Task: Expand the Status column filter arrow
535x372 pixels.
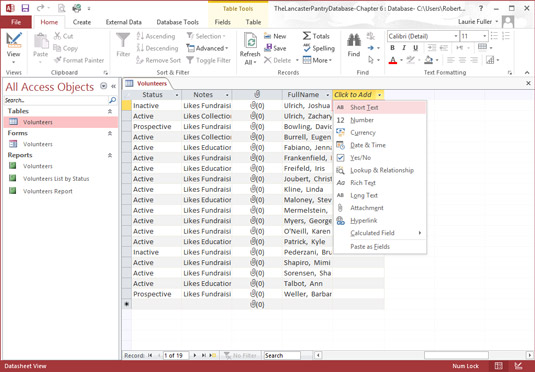Action: point(177,95)
